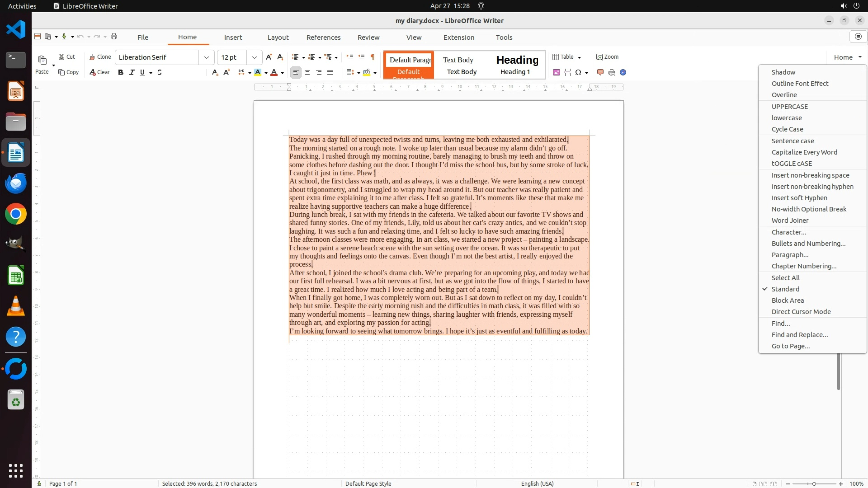Open Chrome from the dock
The width and height of the screenshot is (868, 488).
coord(16,214)
